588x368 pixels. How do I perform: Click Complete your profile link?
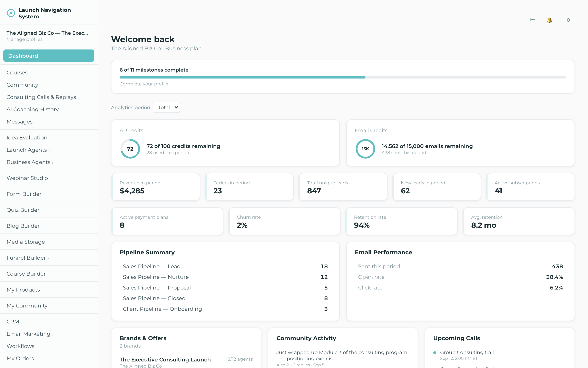[x=144, y=84]
